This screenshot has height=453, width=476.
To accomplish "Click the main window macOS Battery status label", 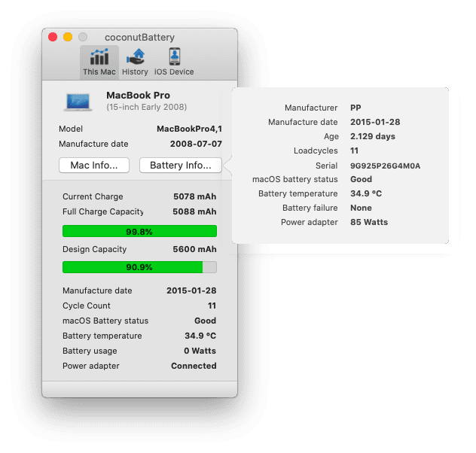I will (x=105, y=321).
